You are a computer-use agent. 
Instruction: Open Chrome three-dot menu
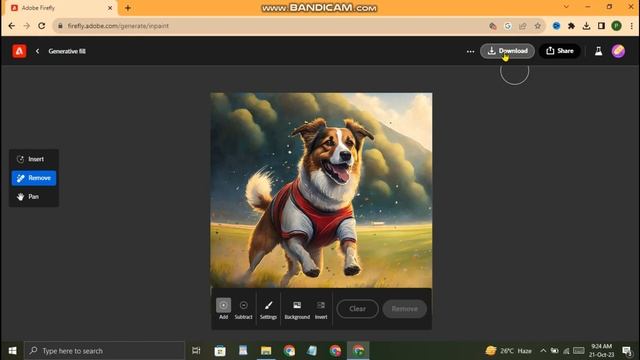[x=631, y=26]
